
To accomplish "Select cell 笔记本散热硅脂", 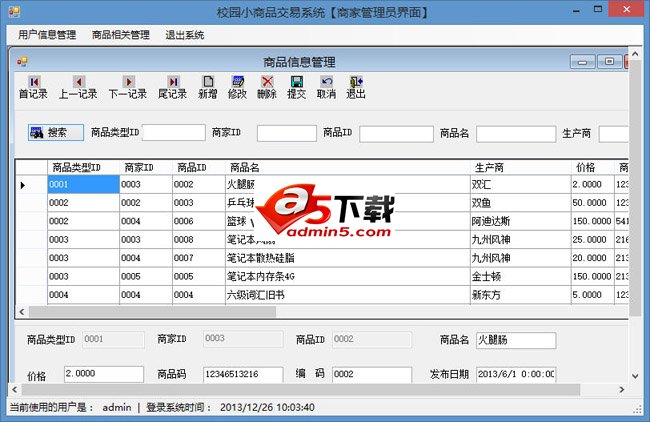I will coord(347,258).
